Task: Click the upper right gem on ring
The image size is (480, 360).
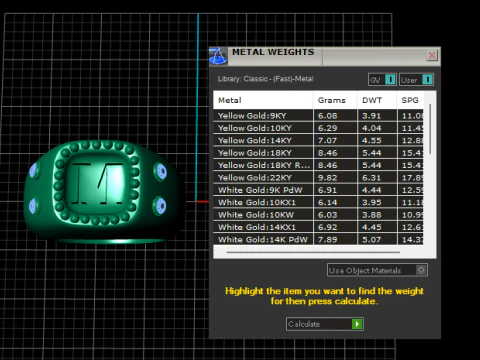Action: click(x=160, y=171)
